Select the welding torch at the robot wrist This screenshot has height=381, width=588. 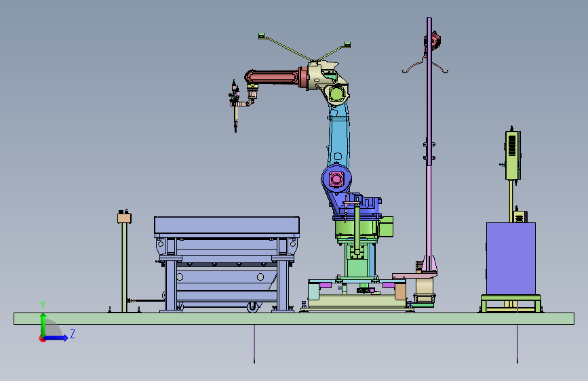point(235,105)
